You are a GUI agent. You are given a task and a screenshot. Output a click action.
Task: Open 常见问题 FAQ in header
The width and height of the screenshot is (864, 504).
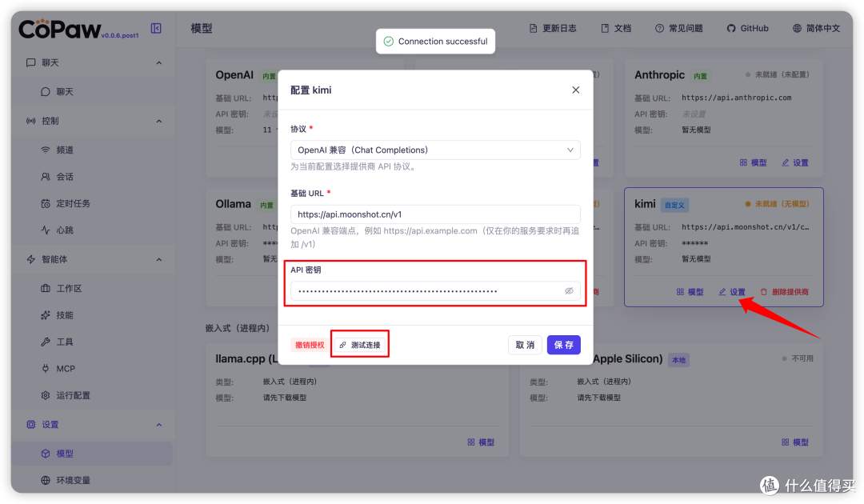click(x=678, y=28)
